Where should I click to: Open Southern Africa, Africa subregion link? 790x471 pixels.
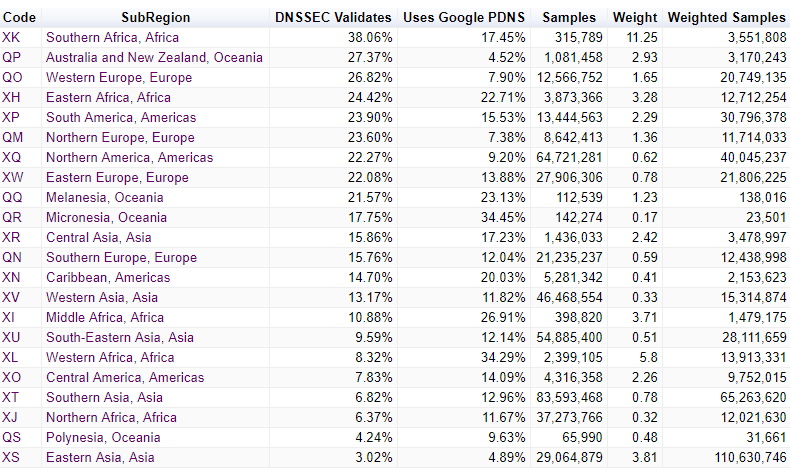click(x=112, y=37)
